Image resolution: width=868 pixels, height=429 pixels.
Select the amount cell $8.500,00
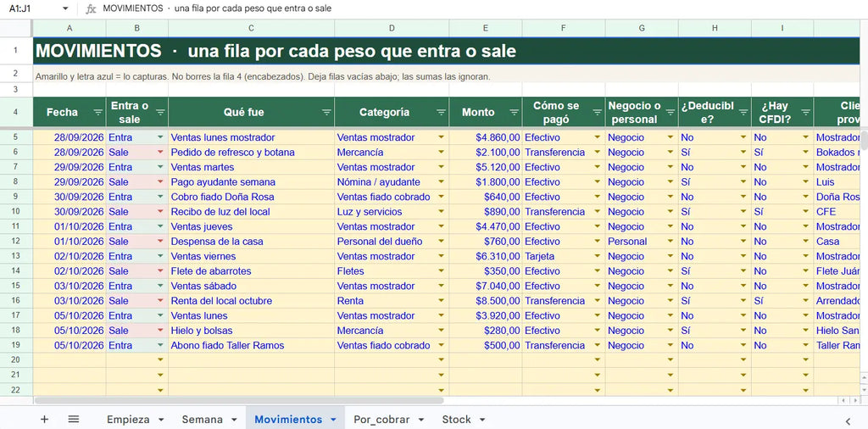(x=486, y=301)
